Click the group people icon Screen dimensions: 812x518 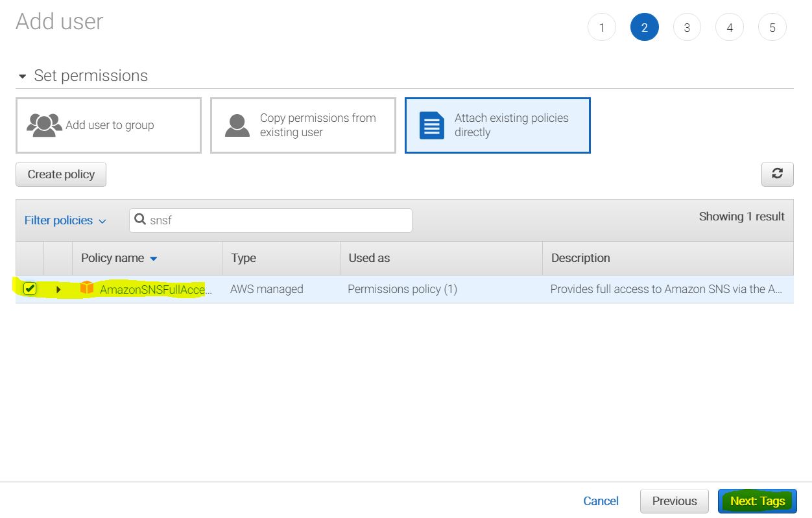(x=44, y=125)
